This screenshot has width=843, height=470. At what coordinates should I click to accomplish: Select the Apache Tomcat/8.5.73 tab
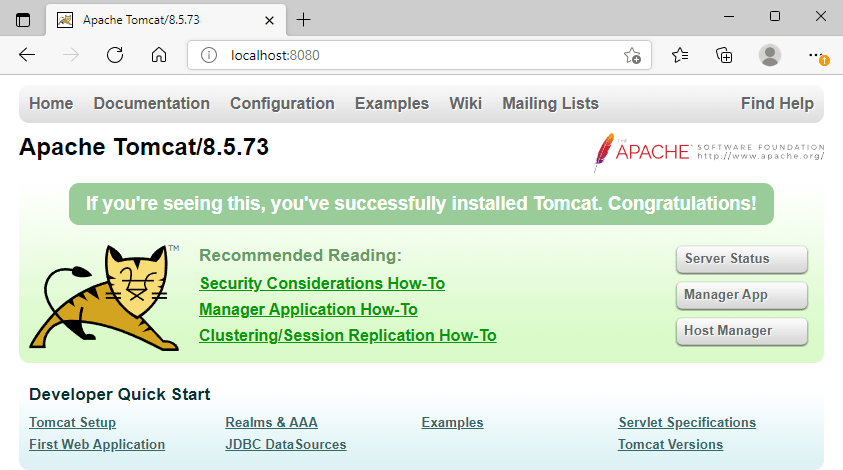point(160,19)
